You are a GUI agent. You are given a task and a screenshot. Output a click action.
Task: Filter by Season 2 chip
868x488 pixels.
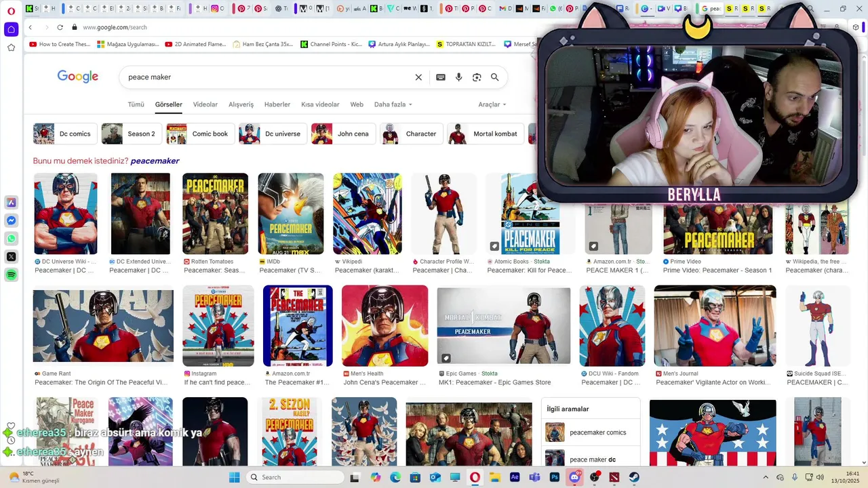coord(132,134)
